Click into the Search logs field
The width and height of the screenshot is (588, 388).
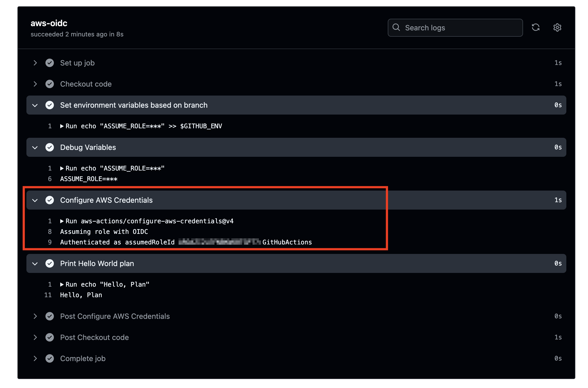(x=454, y=27)
